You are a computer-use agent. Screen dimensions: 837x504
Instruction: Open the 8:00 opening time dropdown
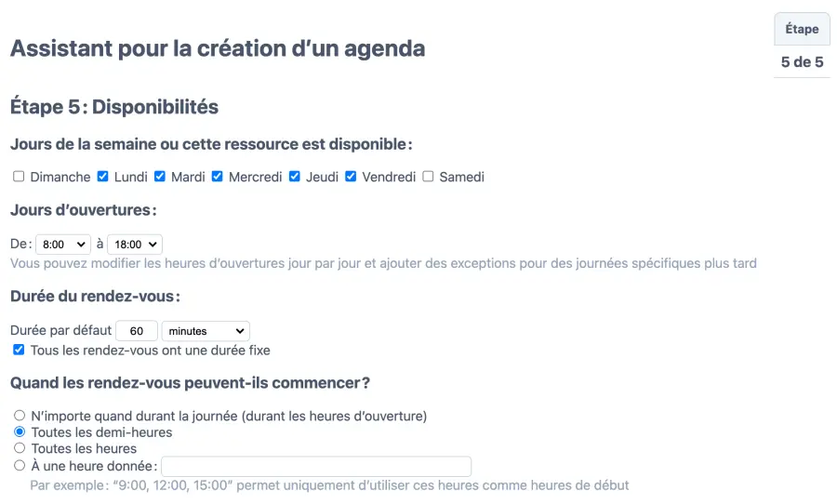[62, 245]
